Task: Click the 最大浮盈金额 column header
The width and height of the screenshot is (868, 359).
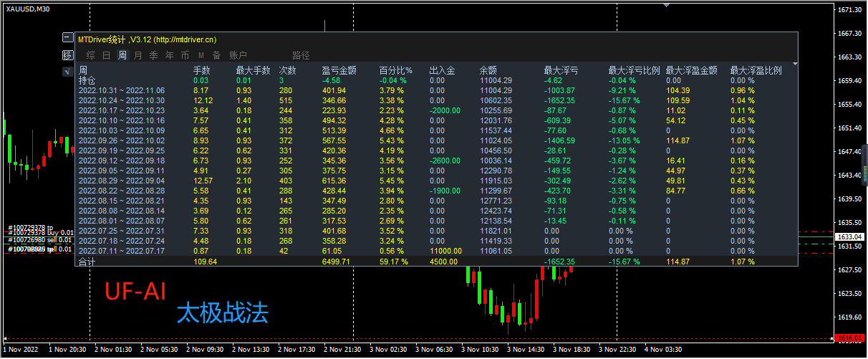Action: tap(692, 70)
